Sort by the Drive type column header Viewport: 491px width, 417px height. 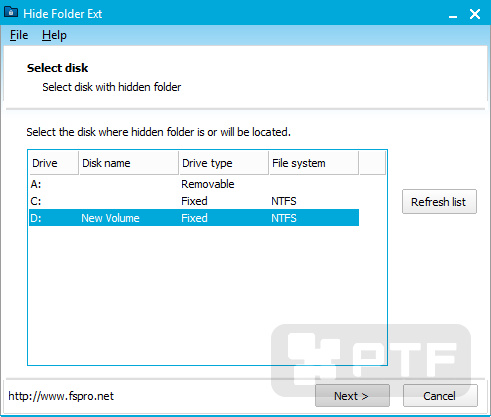coord(224,163)
